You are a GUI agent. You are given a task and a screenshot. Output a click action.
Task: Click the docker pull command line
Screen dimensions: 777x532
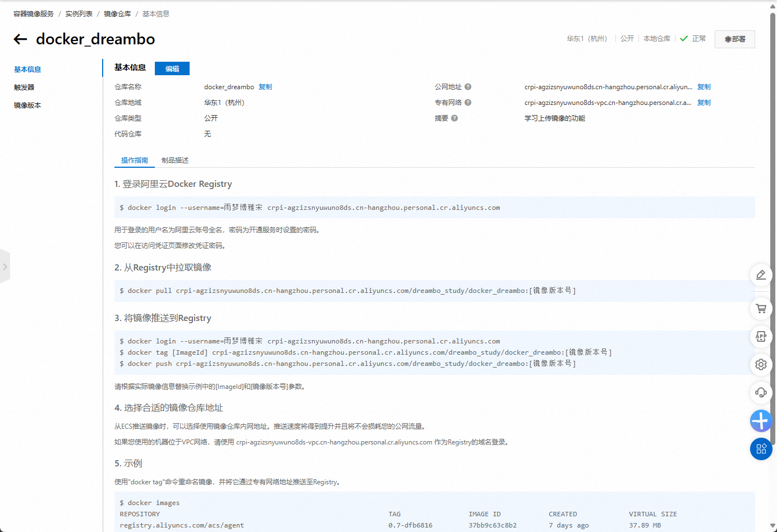pyautogui.click(x=348, y=291)
